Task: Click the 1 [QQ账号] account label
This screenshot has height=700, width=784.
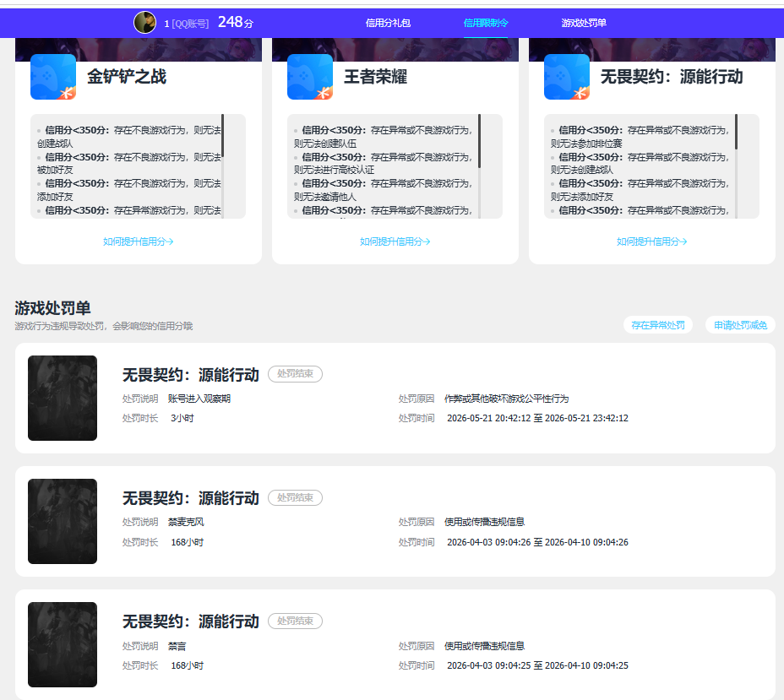Action: point(187,24)
